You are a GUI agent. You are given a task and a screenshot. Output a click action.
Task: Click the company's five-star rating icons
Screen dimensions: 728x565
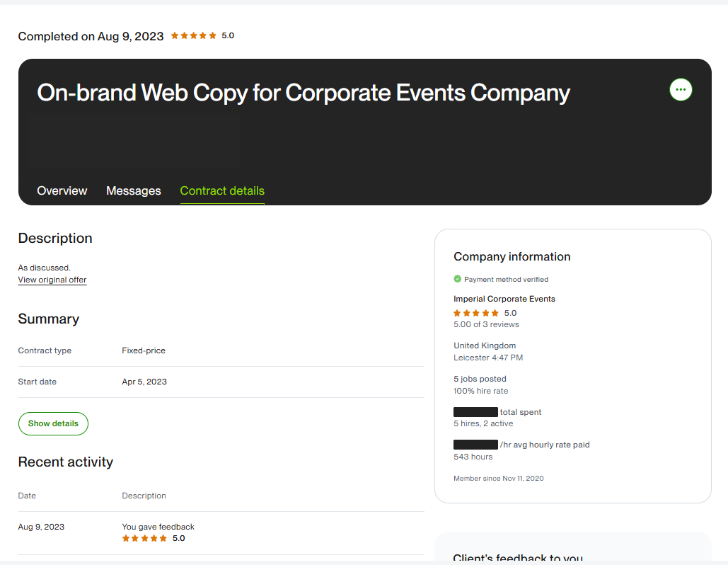coord(476,313)
